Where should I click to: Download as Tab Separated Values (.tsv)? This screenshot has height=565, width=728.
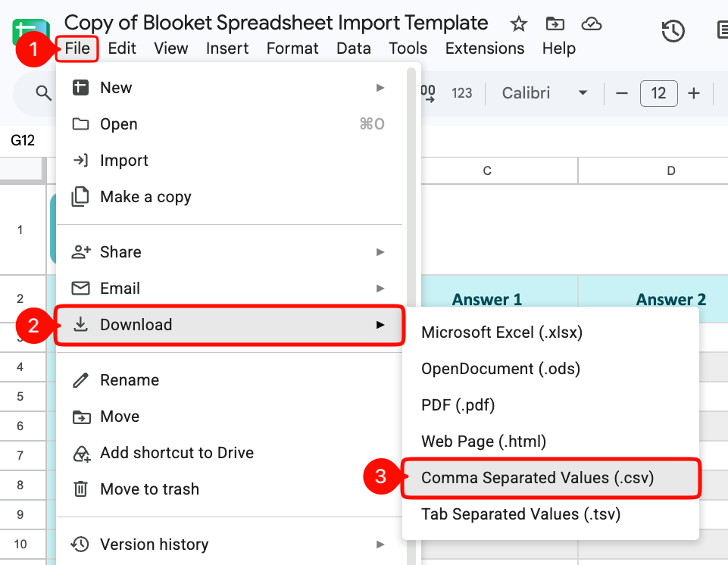tap(550, 514)
